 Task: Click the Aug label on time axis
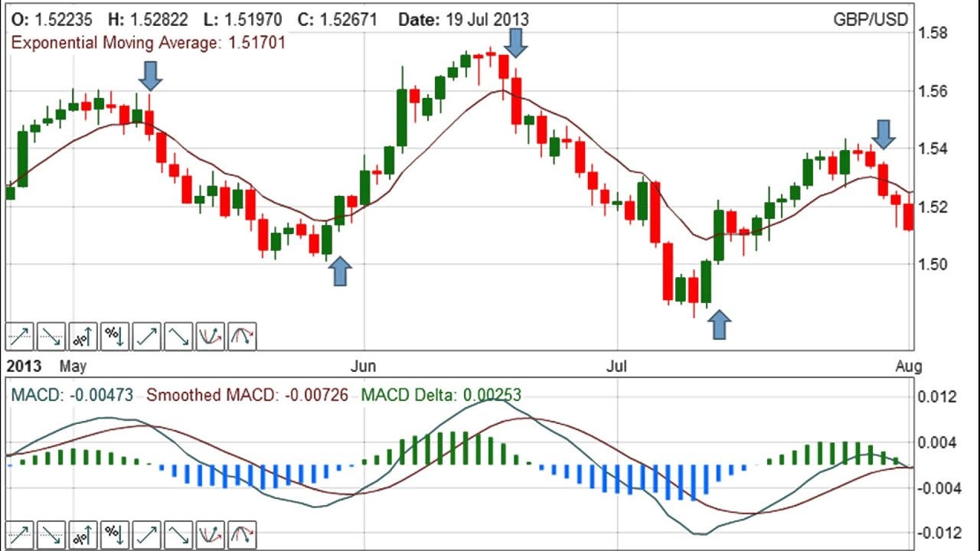tap(910, 367)
